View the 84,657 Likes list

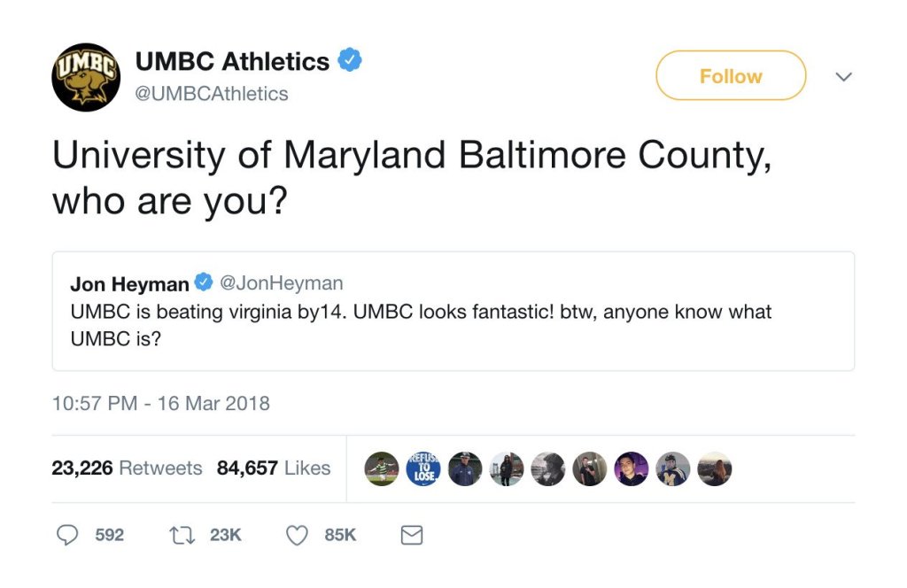273,468
